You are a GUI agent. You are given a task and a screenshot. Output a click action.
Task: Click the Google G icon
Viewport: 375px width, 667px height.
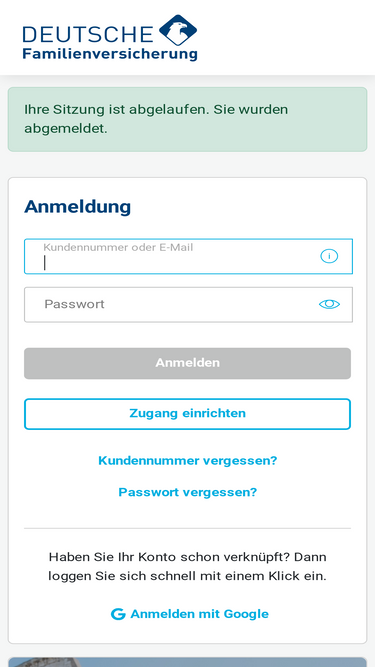118,614
